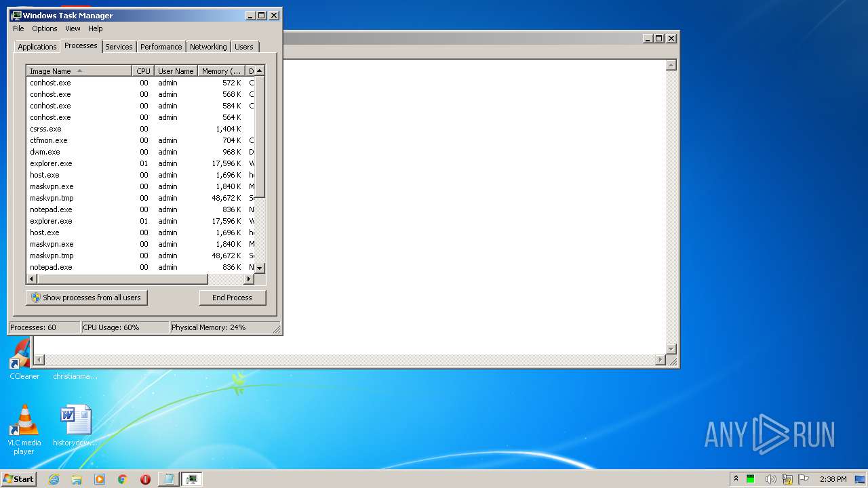Select the christianma... desktop item

(x=75, y=375)
